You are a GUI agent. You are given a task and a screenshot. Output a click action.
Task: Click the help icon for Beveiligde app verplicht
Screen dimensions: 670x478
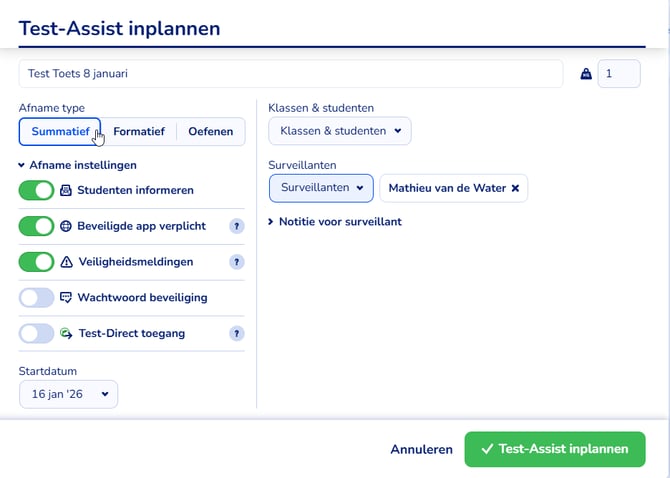(237, 226)
